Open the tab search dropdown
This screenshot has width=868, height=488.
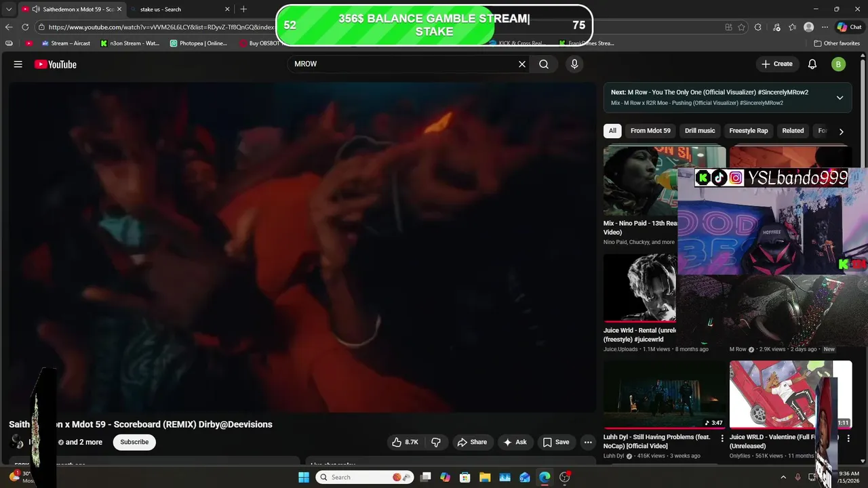click(x=9, y=9)
